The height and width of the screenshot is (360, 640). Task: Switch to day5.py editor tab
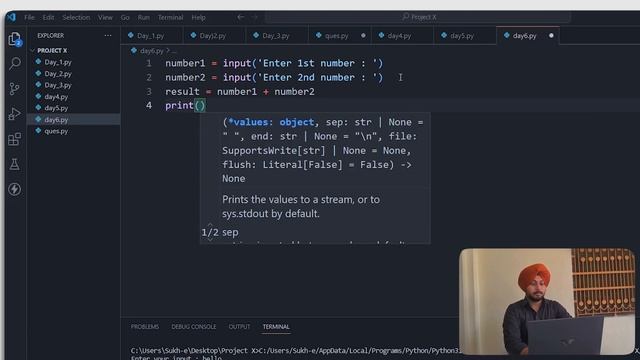[465, 36]
